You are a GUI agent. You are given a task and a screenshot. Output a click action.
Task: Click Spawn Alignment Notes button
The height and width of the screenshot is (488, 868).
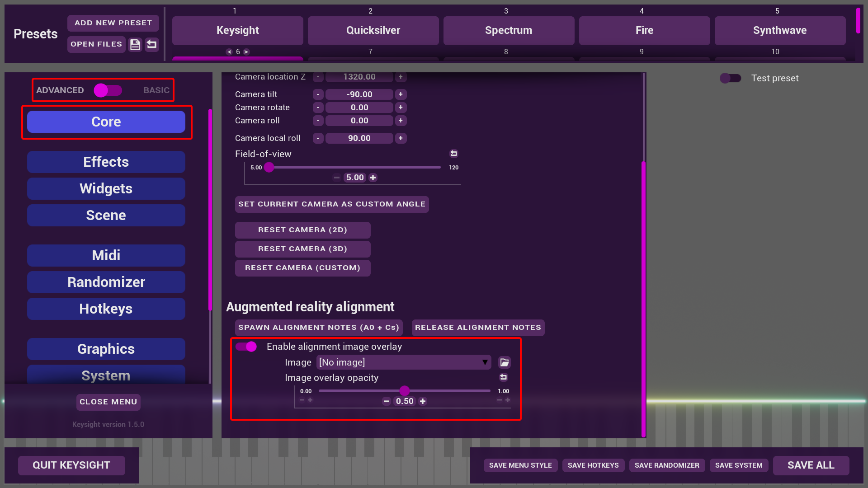319,328
